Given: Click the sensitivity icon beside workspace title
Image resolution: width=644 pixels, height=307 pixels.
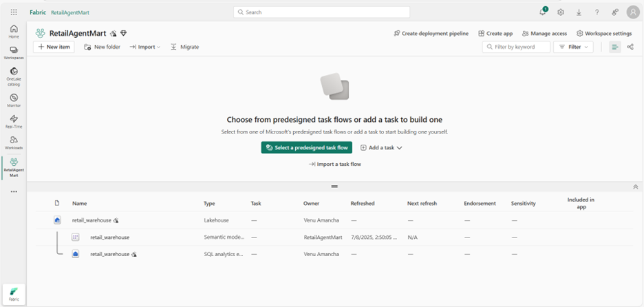Looking at the screenshot, I should point(114,34).
